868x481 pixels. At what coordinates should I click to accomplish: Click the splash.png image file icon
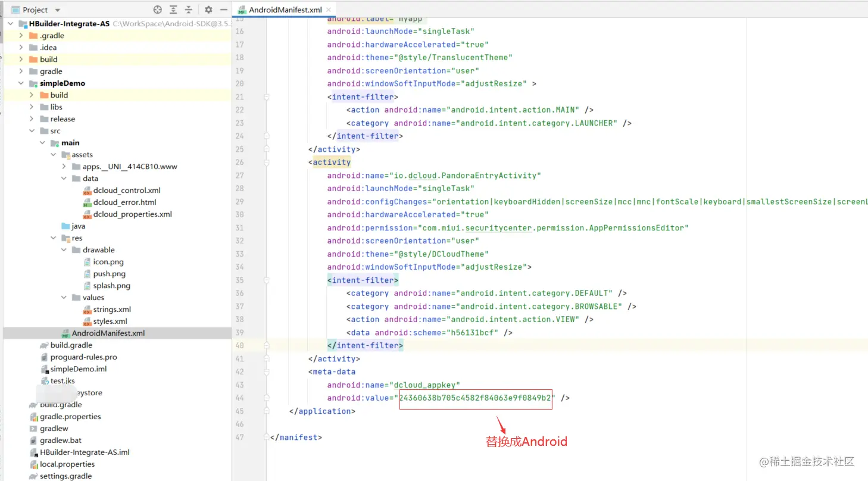(x=87, y=286)
